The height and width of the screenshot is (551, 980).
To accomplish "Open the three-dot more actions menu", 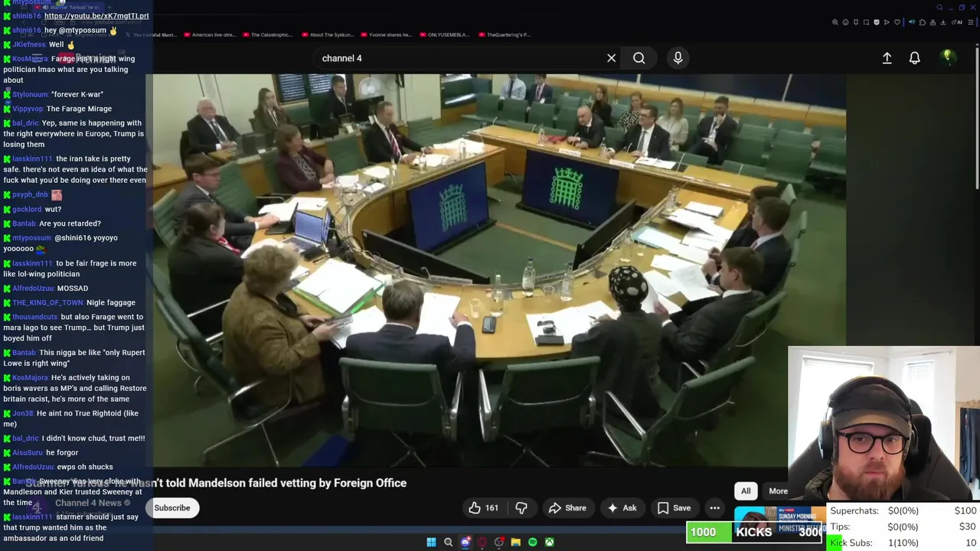I will pyautogui.click(x=714, y=508).
